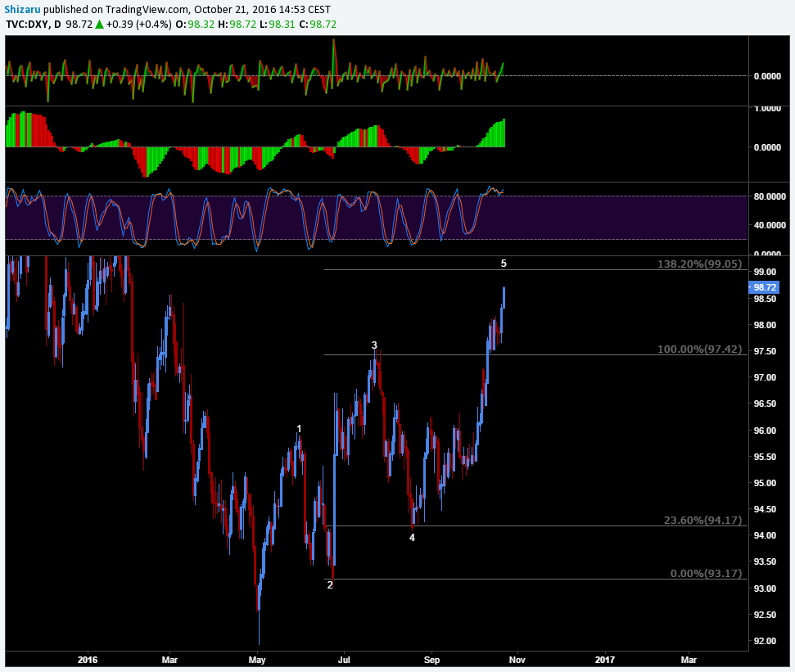Image resolution: width=795 pixels, height=672 pixels.
Task: Select the 138.20%(99.05) Fibonacci label
Action: point(700,264)
